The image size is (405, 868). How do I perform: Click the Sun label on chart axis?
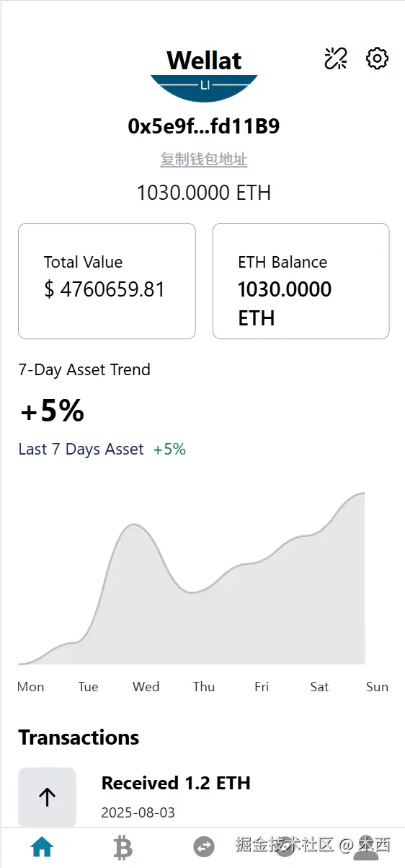click(x=377, y=687)
